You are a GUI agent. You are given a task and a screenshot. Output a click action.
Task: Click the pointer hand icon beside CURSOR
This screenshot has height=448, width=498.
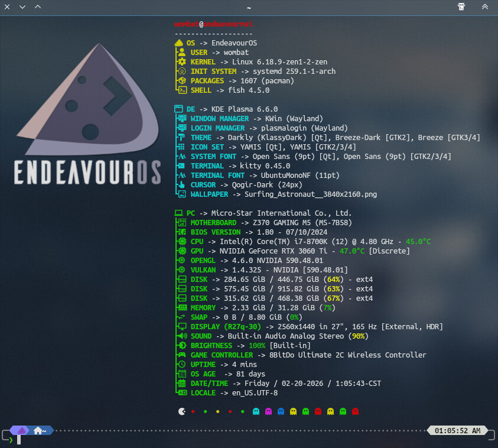point(182,185)
